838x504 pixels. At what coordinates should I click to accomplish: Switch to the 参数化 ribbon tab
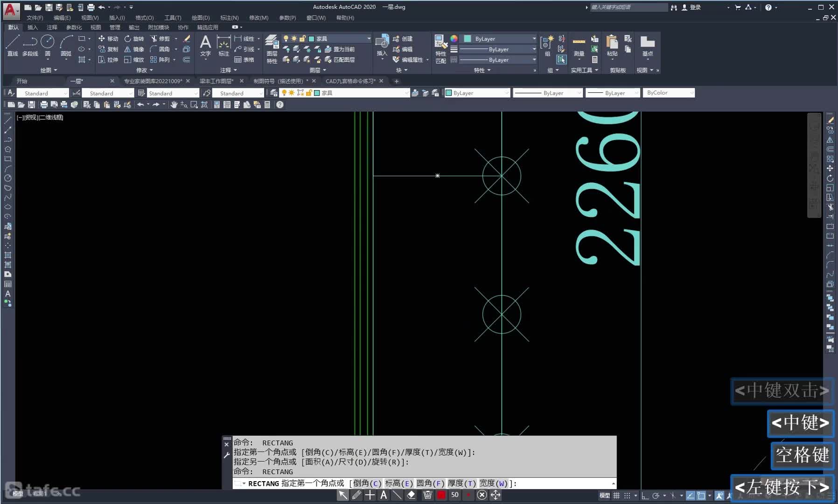pos(74,28)
